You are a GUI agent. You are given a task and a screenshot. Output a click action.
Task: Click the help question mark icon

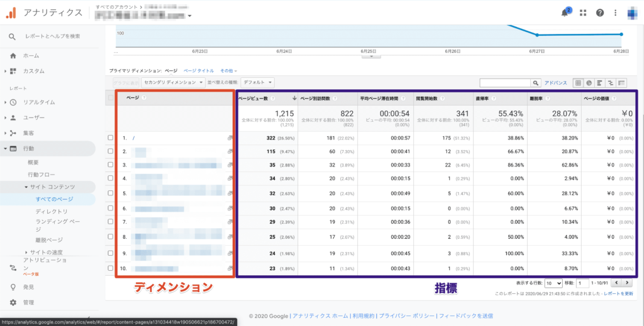599,13
